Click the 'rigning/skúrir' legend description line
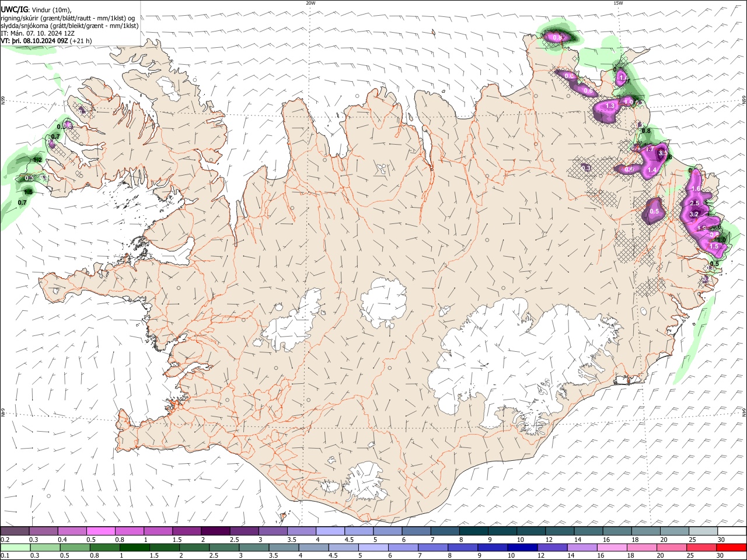Image resolution: width=747 pixels, height=560 pixels. pos(68,18)
